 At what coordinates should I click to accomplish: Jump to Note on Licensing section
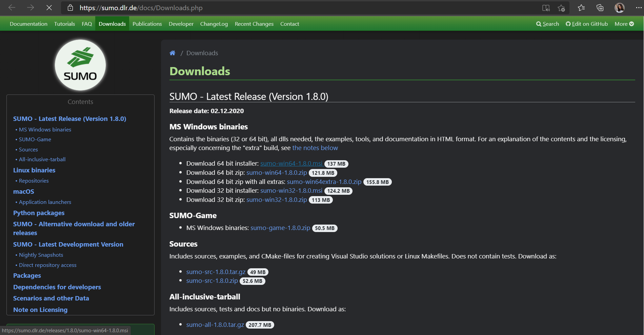pyautogui.click(x=40, y=310)
